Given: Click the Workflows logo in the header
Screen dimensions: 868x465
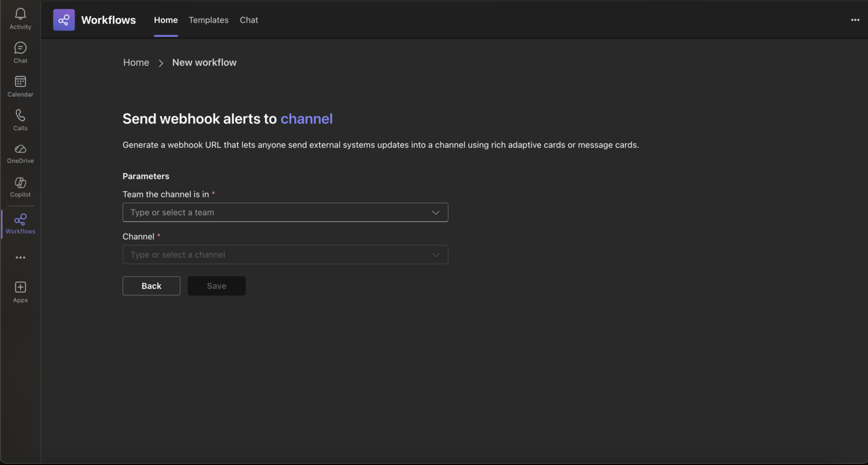Looking at the screenshot, I should pyautogui.click(x=63, y=20).
